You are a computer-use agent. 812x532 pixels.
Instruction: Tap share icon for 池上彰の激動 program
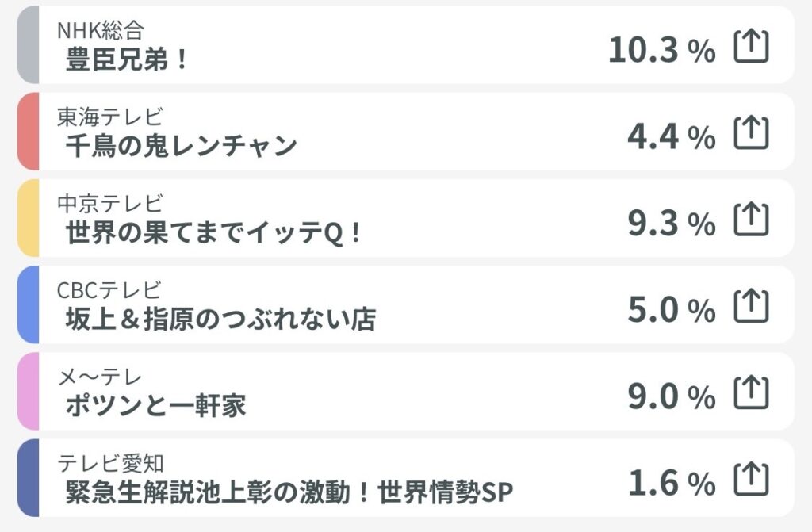(x=752, y=479)
